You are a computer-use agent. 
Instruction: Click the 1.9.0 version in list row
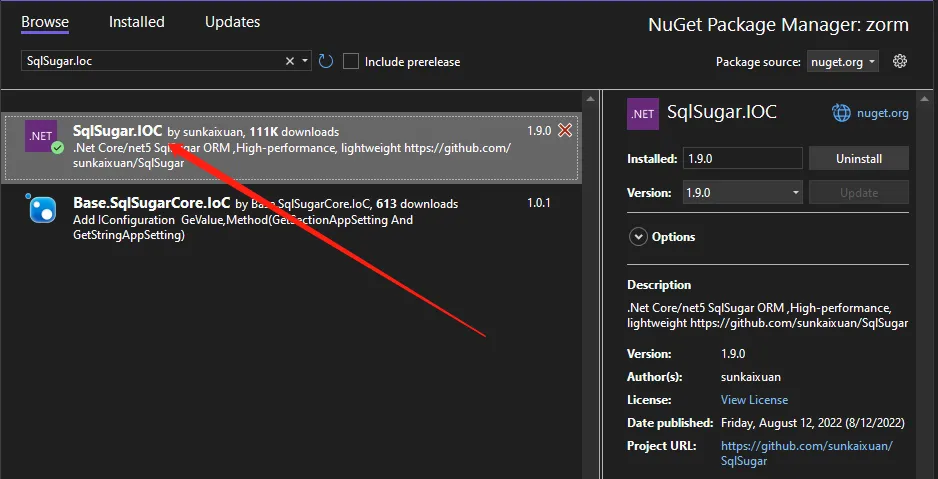(x=539, y=130)
